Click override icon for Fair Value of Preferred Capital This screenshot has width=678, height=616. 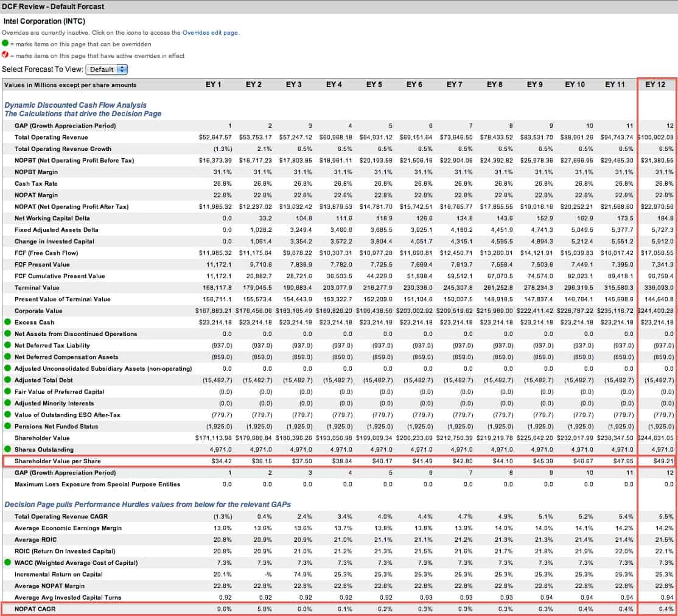(x=7, y=391)
